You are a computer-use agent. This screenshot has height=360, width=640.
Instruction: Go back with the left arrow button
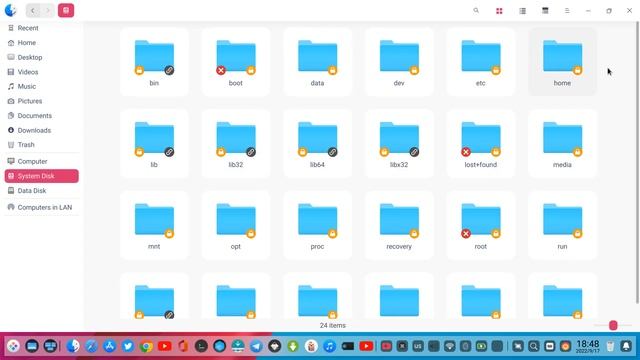(x=33, y=10)
